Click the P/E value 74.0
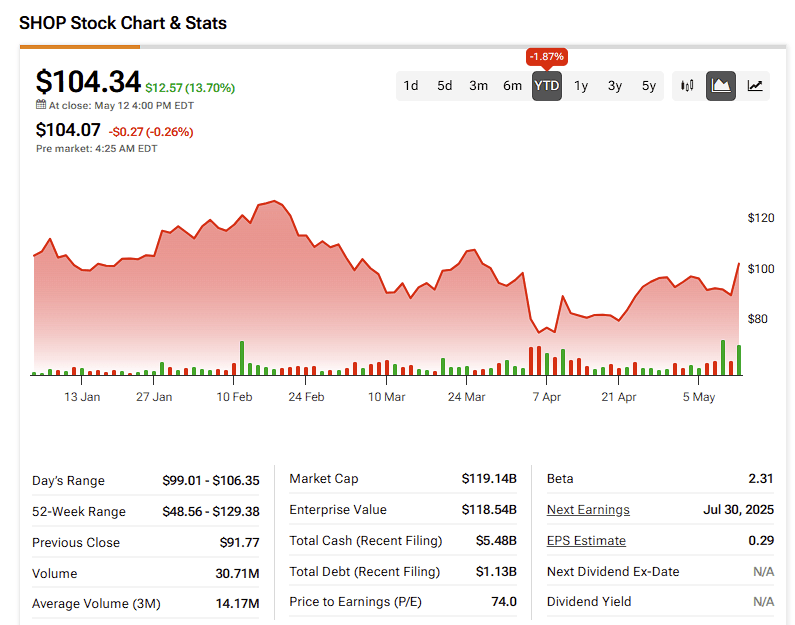795x625 pixels. click(x=504, y=601)
